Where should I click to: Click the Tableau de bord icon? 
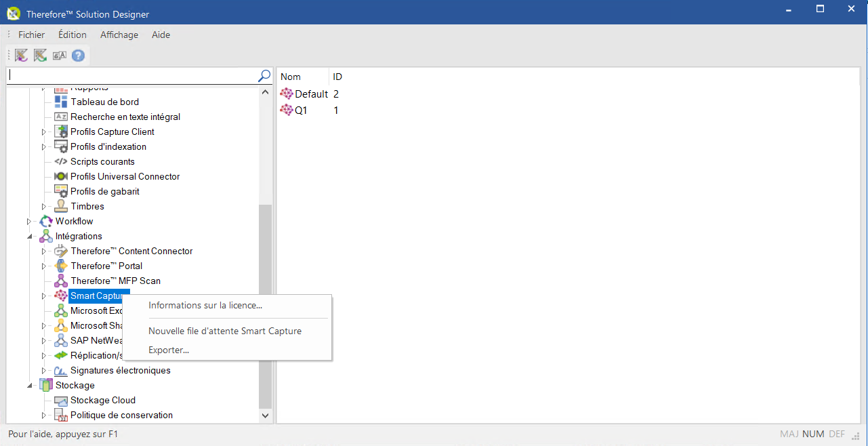(x=61, y=102)
